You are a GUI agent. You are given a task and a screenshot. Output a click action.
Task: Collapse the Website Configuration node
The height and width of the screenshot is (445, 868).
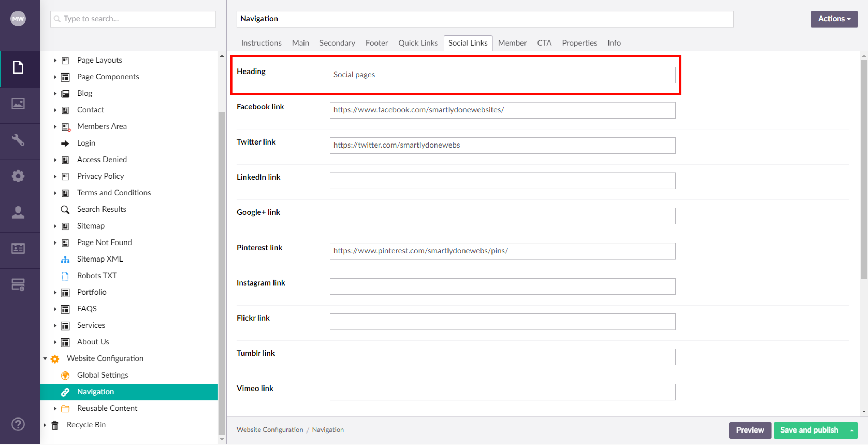pyautogui.click(x=45, y=359)
